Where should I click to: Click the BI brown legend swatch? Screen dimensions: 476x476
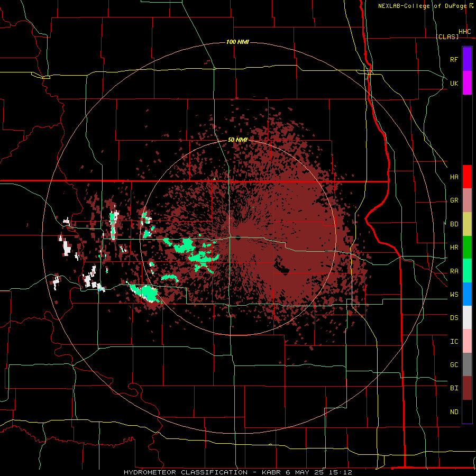pos(467,388)
